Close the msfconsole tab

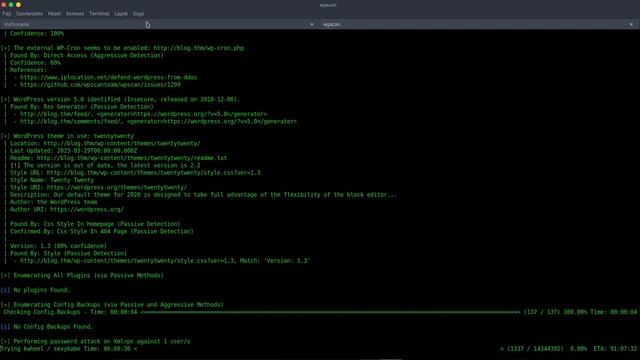tap(312, 24)
